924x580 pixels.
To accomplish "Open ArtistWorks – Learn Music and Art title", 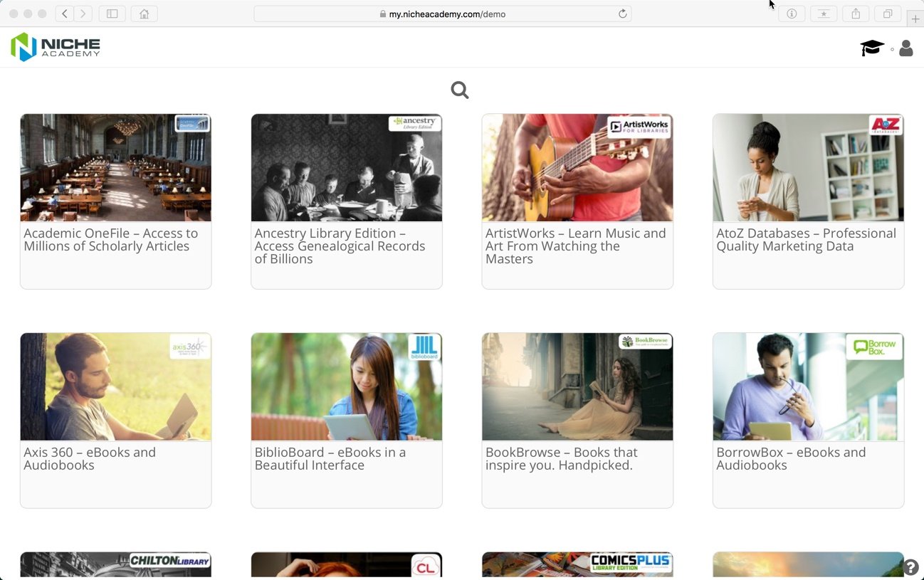I will pyautogui.click(x=576, y=246).
